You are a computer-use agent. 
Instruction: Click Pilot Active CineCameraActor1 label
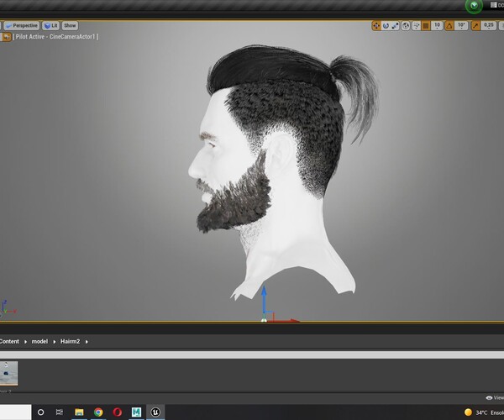tap(55, 37)
